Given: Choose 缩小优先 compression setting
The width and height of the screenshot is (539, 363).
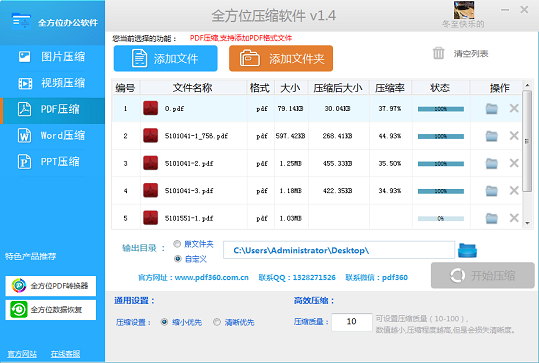Looking at the screenshot, I should pos(164,322).
